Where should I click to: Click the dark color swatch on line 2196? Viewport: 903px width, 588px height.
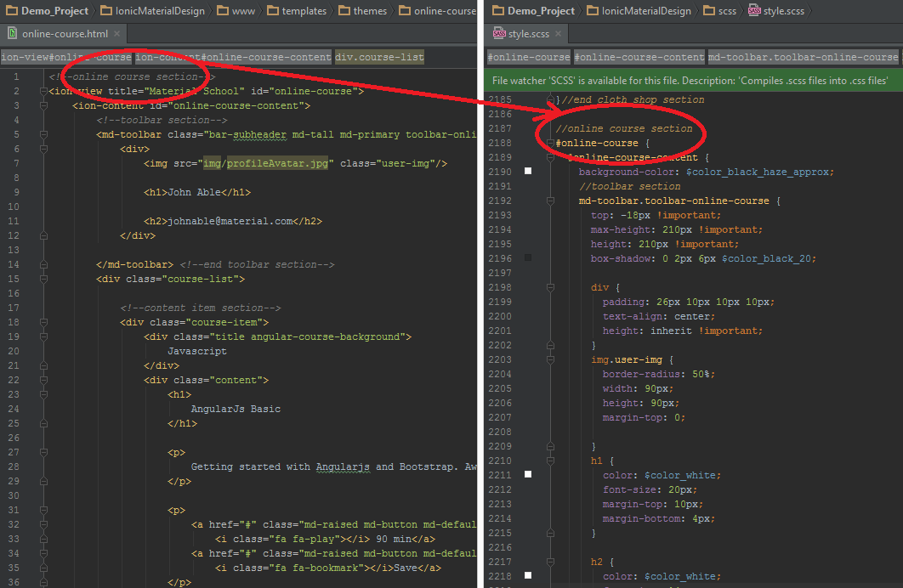pyautogui.click(x=528, y=257)
